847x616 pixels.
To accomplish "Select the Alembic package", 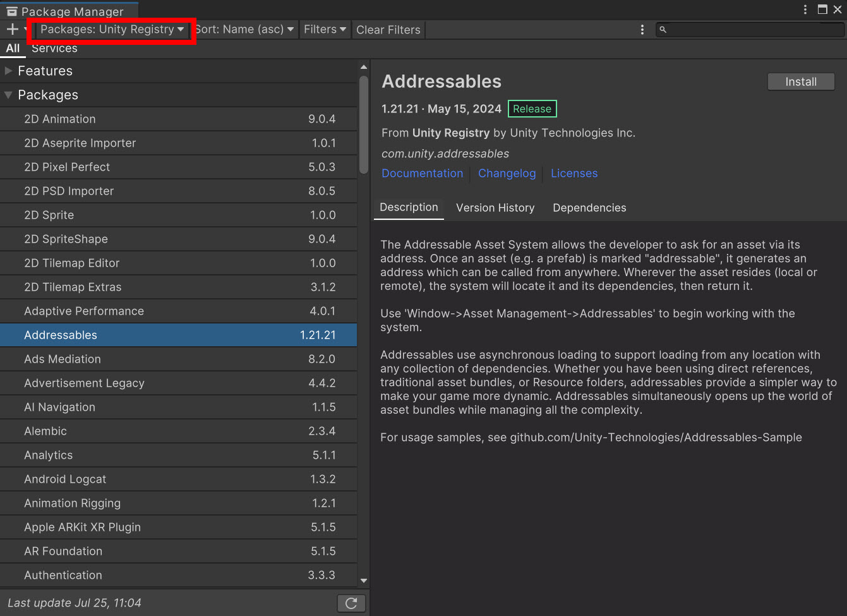I will [x=179, y=431].
